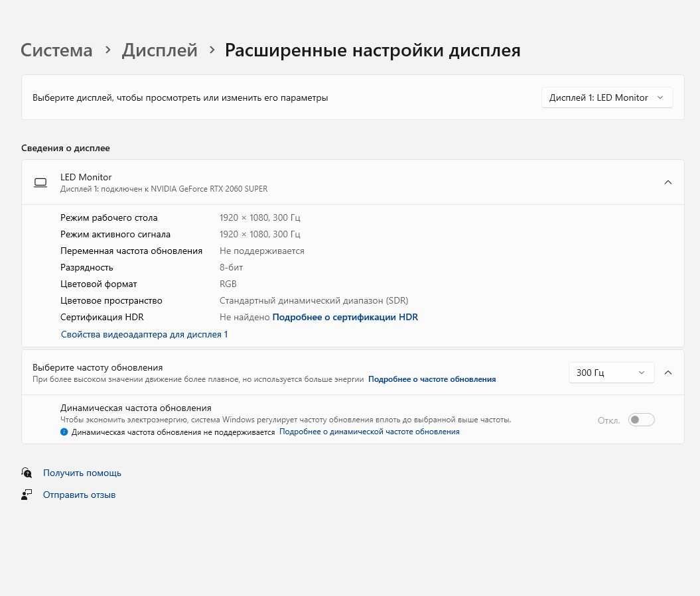Click the Выберите дисплей instruction text
Viewport: 700px width, 596px height.
(180, 97)
